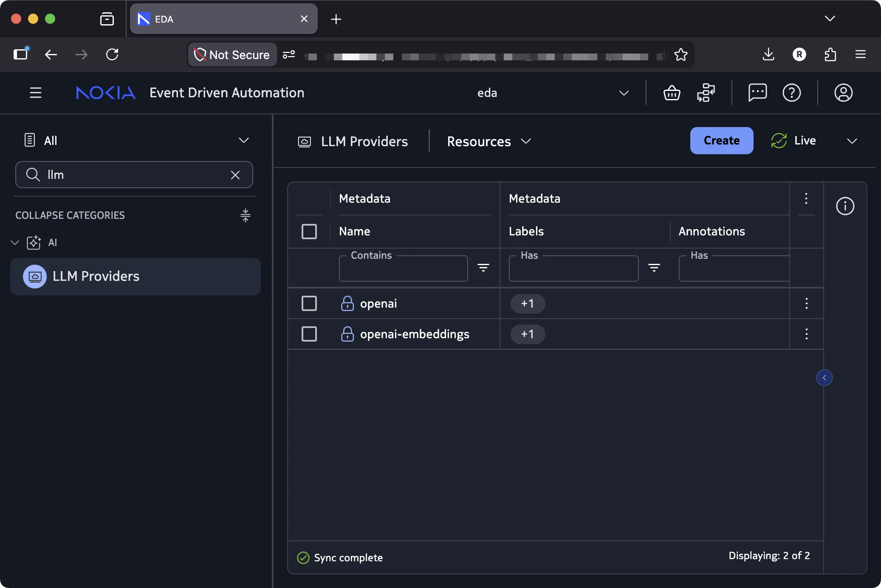Collapse the AI category
The image size is (881, 588).
(15, 243)
